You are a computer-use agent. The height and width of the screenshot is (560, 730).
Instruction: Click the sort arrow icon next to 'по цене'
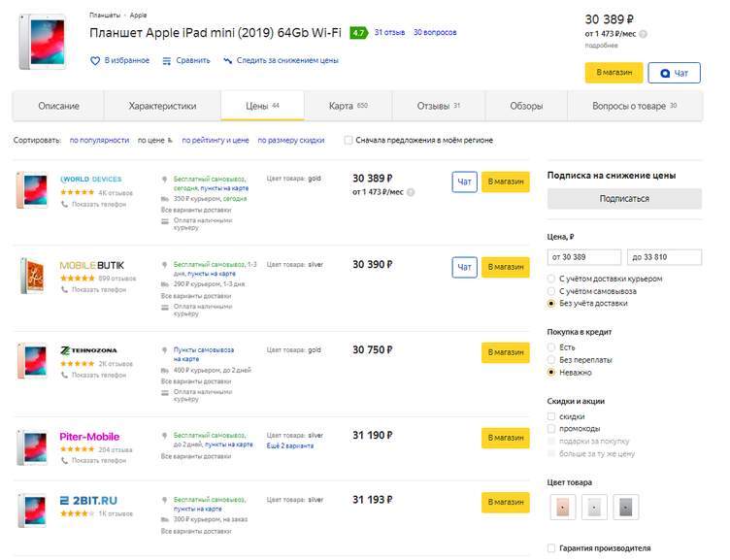tap(170, 140)
